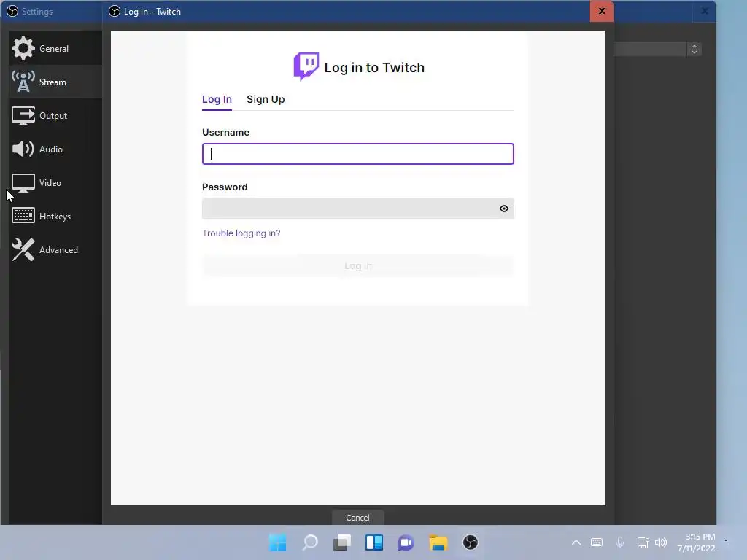Image resolution: width=747 pixels, height=560 pixels.
Task: Click touch keyboard tray icon
Action: 597,542
